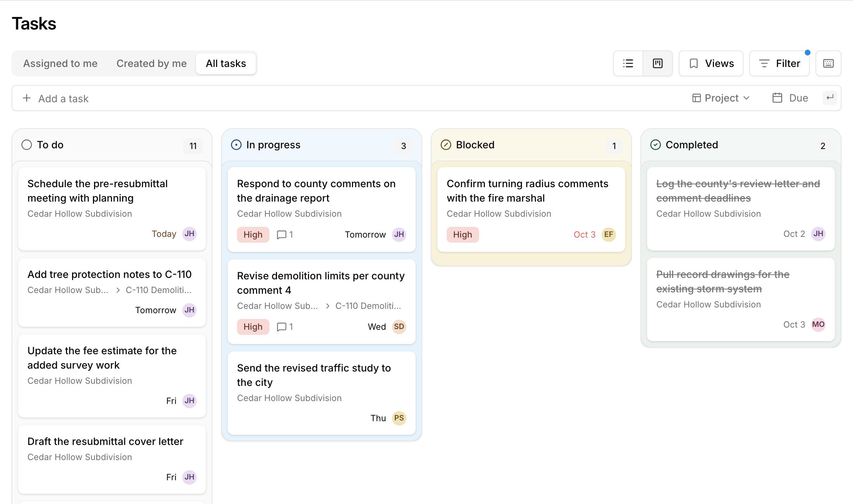The image size is (853, 504).
Task: Pick a Due date for new task
Action: click(x=790, y=98)
